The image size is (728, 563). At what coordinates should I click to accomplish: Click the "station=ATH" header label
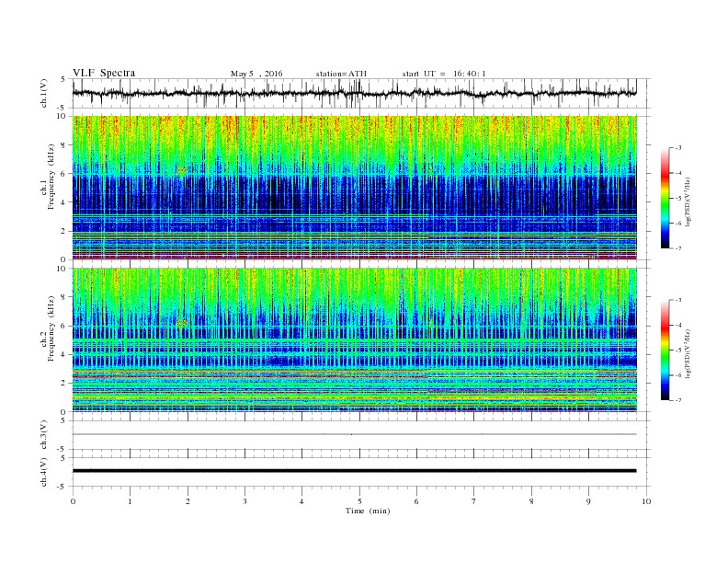[341, 74]
